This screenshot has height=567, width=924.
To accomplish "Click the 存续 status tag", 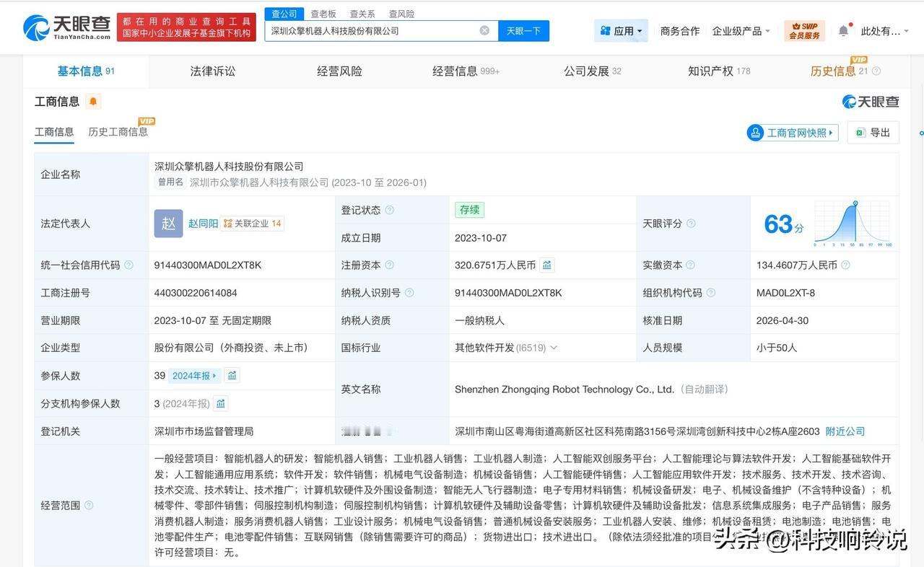I will click(x=469, y=210).
